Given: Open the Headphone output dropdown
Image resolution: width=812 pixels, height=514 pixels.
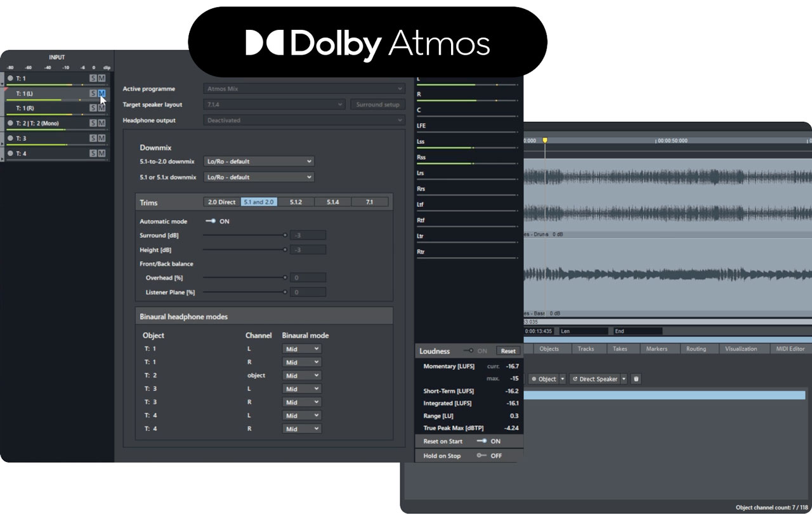Looking at the screenshot, I should [304, 120].
